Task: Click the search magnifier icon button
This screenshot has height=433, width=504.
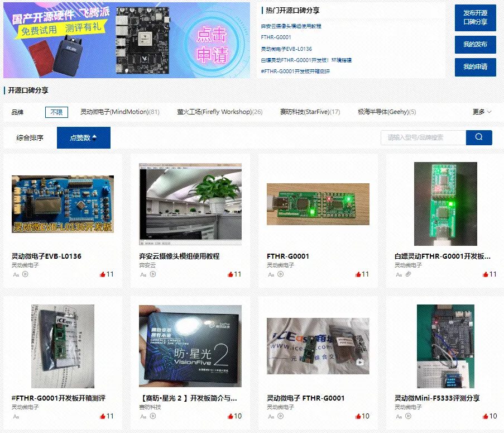Action: tap(479, 137)
